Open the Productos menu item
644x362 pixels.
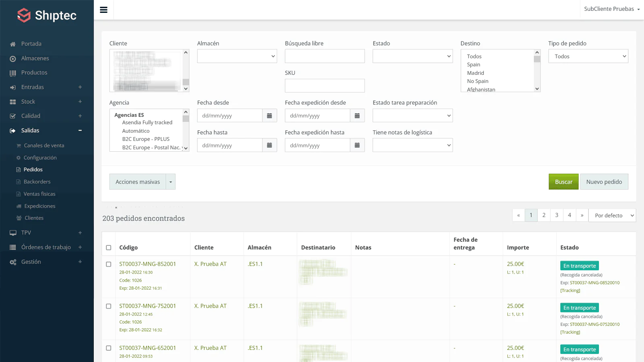(34, 72)
